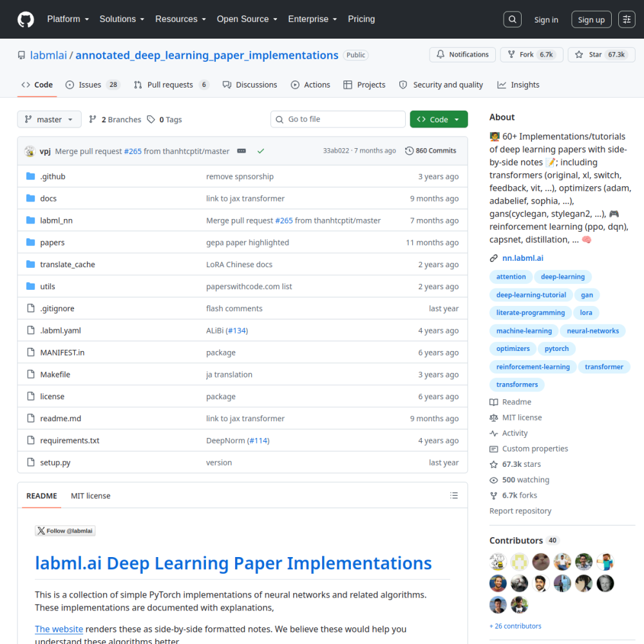Select the gan topic tag
Image resolution: width=644 pixels, height=644 pixels.
click(587, 295)
